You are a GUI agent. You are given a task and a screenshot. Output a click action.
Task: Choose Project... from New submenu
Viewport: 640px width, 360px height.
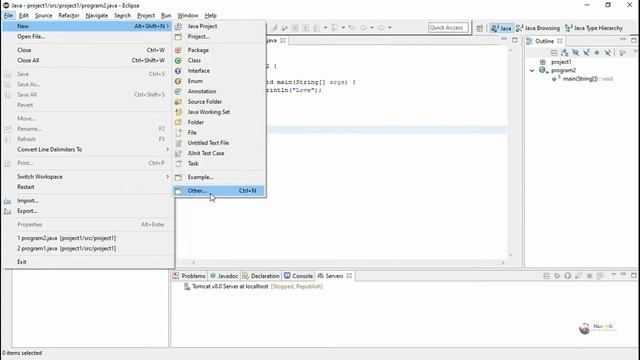[219, 36]
